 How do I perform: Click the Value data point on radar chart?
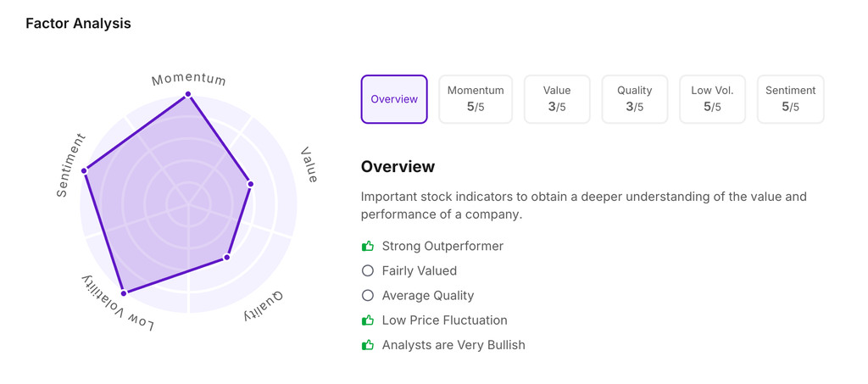(251, 184)
